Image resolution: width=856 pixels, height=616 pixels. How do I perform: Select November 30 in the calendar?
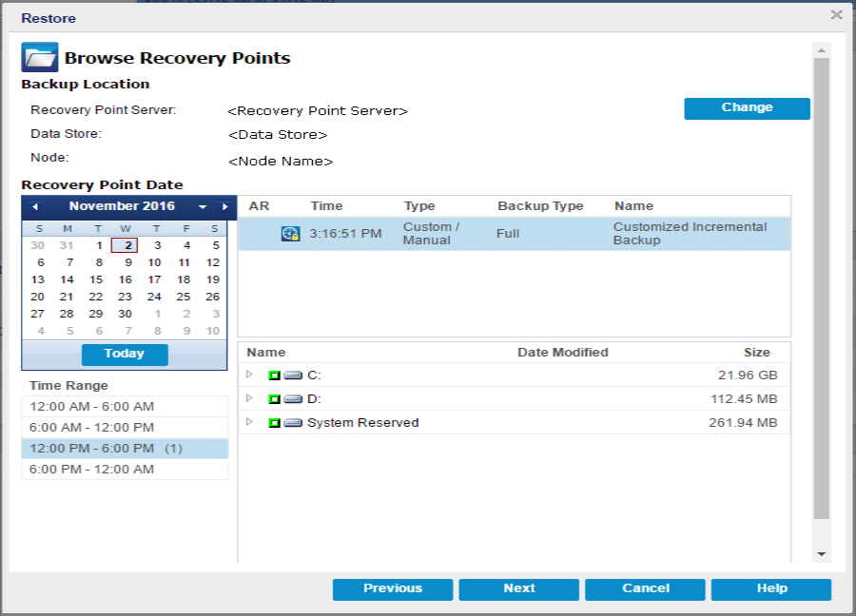click(x=125, y=314)
